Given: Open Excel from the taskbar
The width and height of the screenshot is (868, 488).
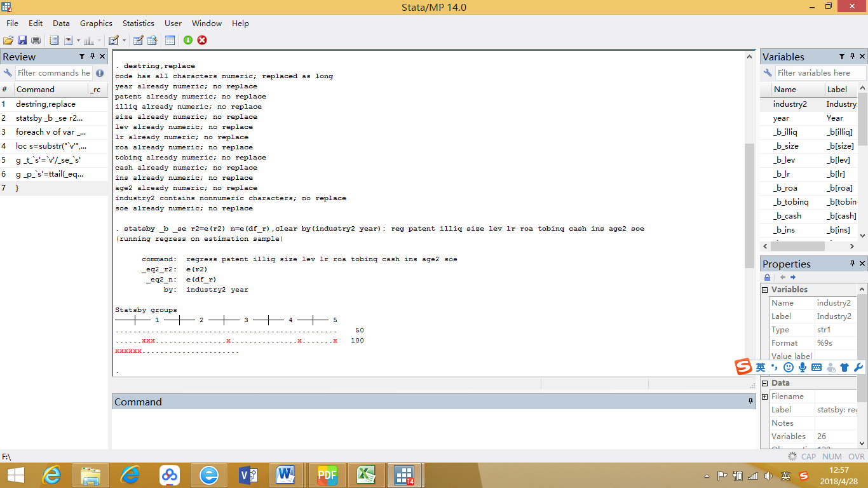Looking at the screenshot, I should click(x=365, y=475).
